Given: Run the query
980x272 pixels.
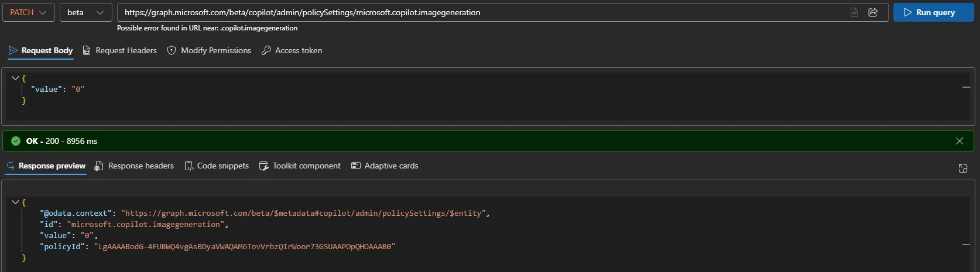Looking at the screenshot, I should point(934,12).
